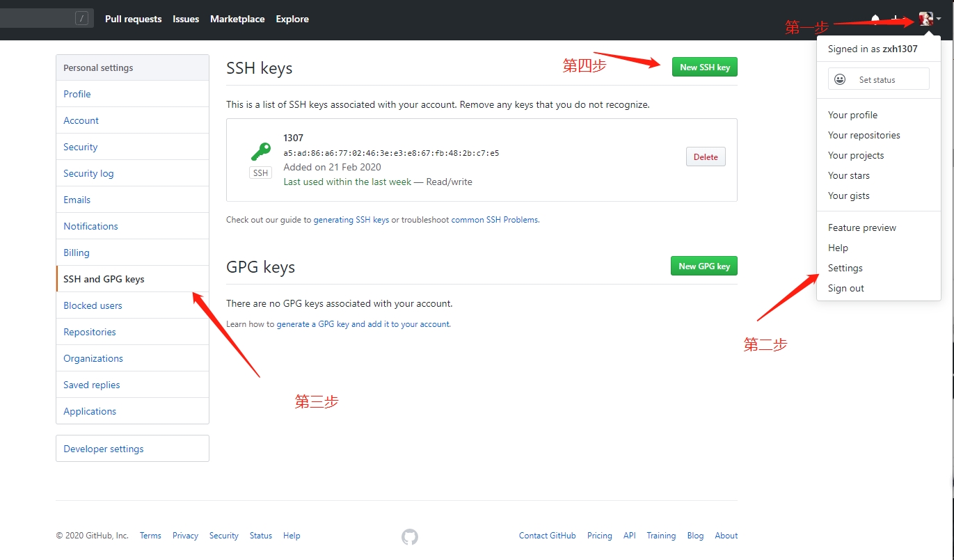
Task: Expand the avatar dropdown caret
Action: coord(939,19)
